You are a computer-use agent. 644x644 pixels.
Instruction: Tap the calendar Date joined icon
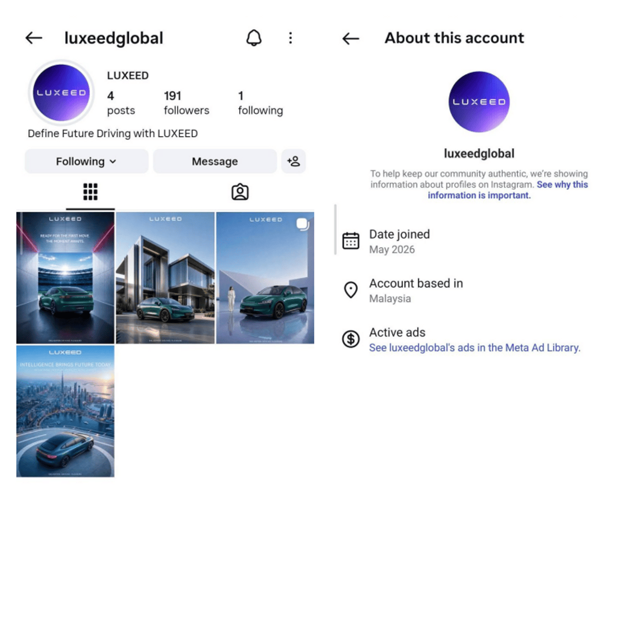pos(351,241)
